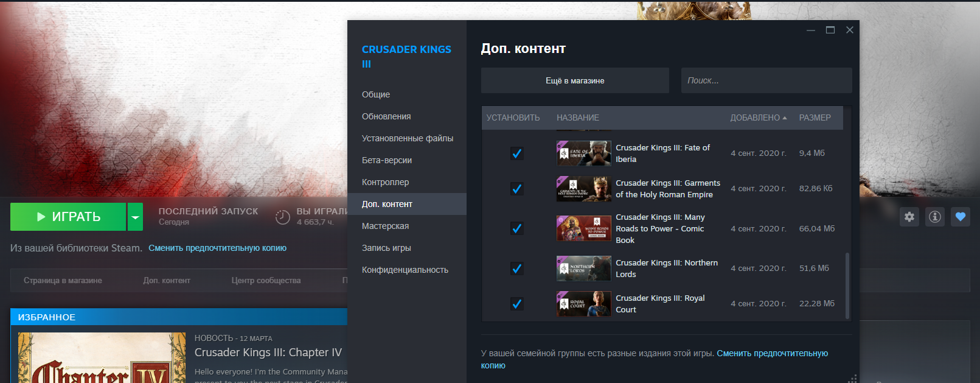The height and width of the screenshot is (383, 980).
Task: Minimize the properties dialog
Action: tap(811, 30)
